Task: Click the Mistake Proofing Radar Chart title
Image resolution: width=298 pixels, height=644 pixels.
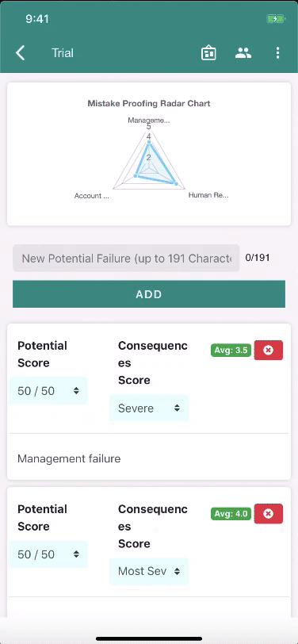Action: tap(148, 103)
